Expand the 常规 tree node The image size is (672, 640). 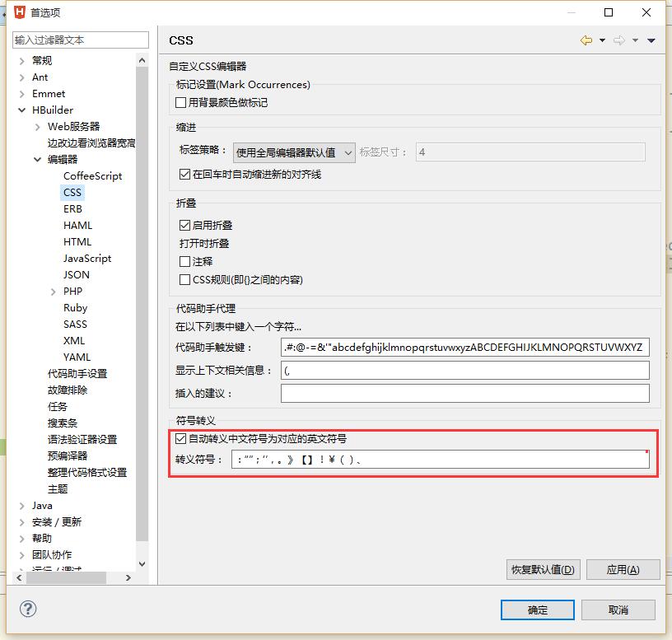[x=22, y=61]
